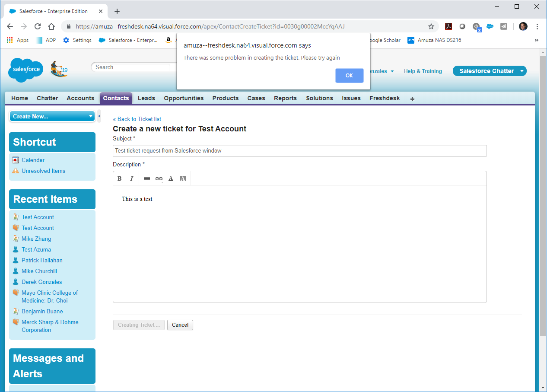Open the Opportunities tab
This screenshot has width=547, height=392.
pyautogui.click(x=184, y=98)
